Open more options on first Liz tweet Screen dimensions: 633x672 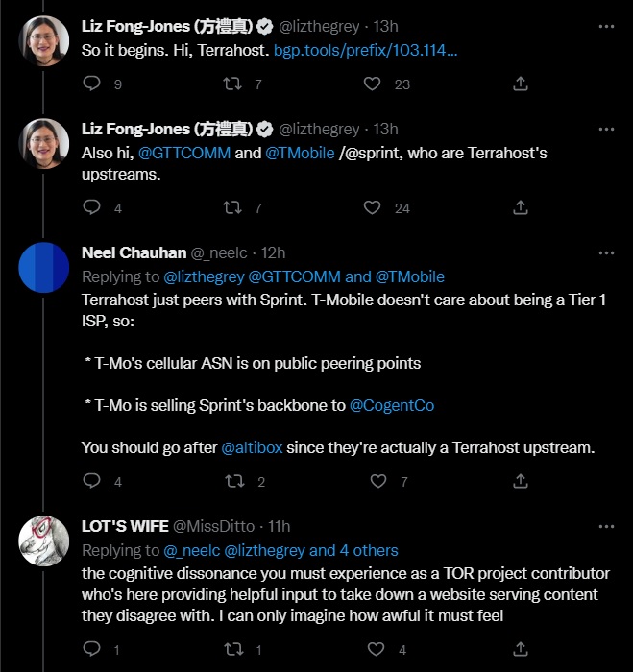click(606, 27)
